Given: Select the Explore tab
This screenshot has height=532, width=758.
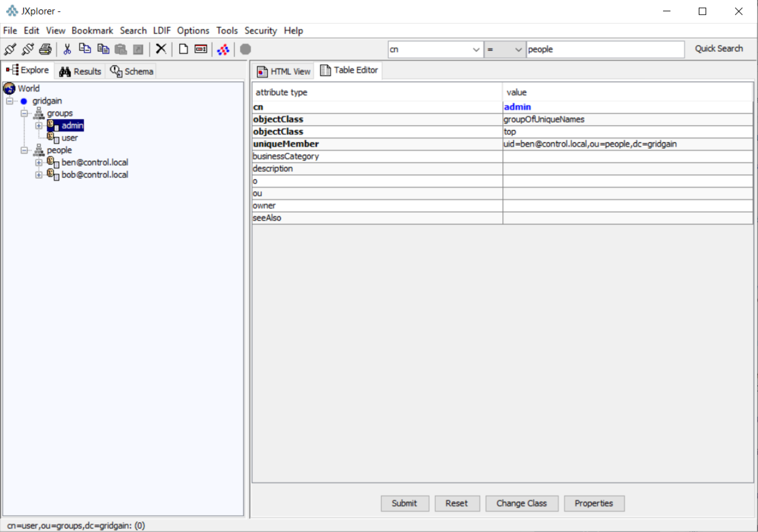Looking at the screenshot, I should 27,70.
